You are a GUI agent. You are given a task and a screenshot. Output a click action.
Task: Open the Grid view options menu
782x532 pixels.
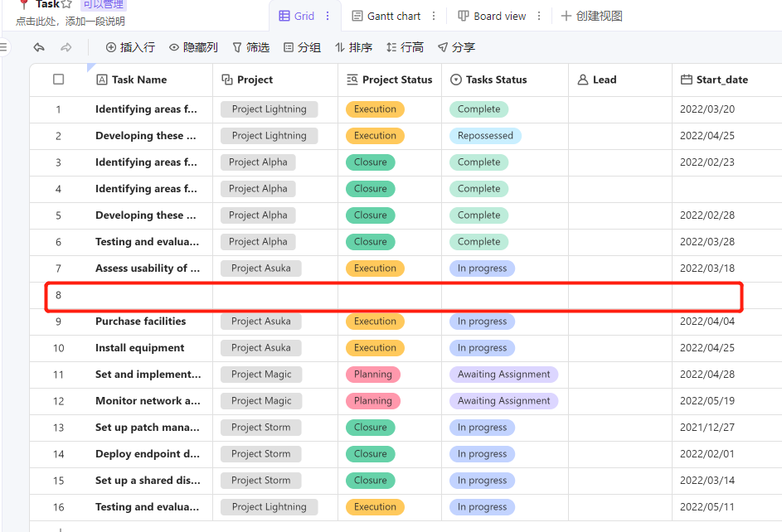[x=329, y=16]
